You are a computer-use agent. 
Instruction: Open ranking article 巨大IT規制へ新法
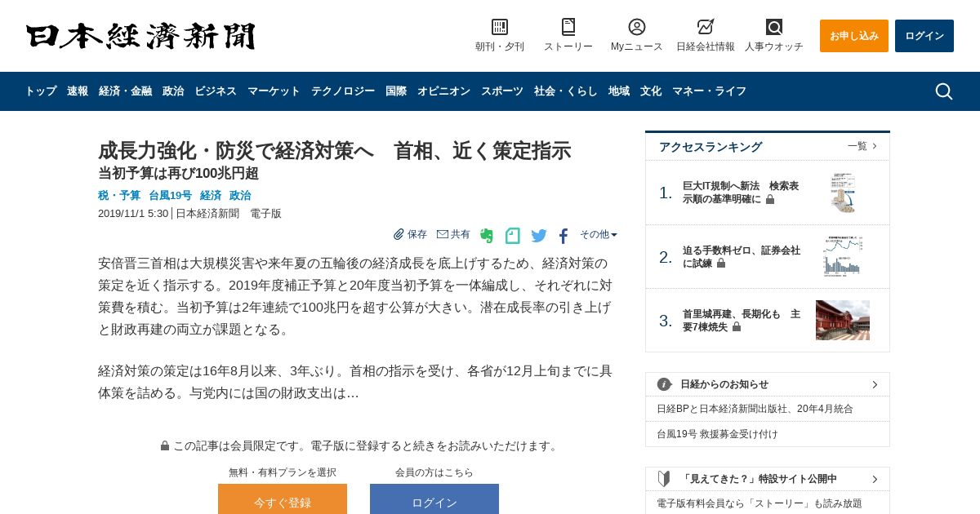click(x=741, y=193)
